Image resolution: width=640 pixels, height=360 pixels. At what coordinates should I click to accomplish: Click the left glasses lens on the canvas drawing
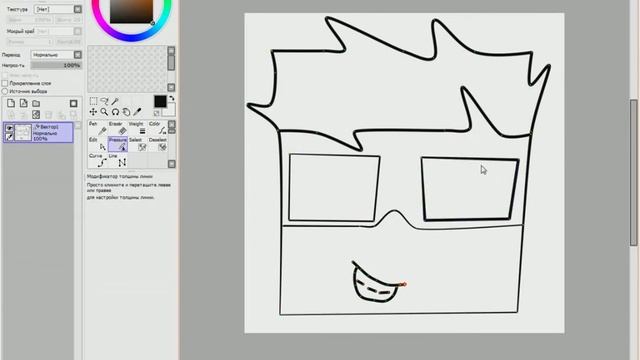tap(334, 188)
